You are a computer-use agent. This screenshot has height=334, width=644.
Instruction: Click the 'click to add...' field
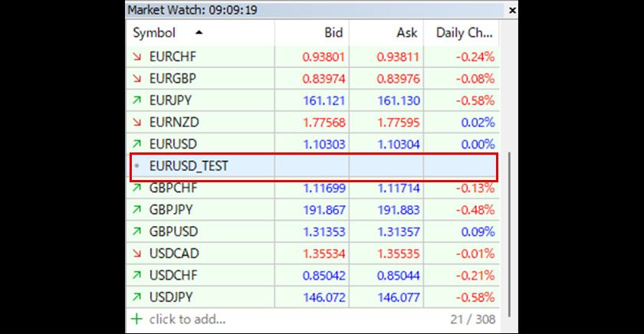tap(187, 319)
